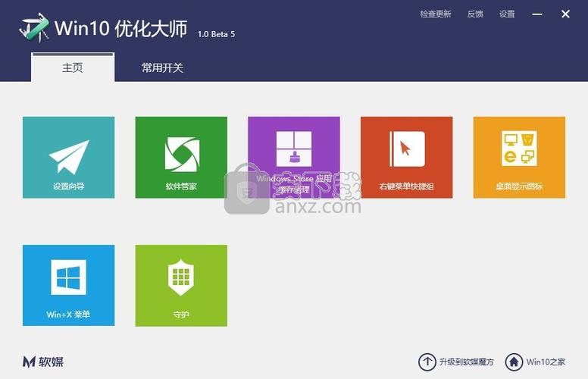
Task: Open the 桌面显示图标 orange tile
Action: tap(519, 157)
